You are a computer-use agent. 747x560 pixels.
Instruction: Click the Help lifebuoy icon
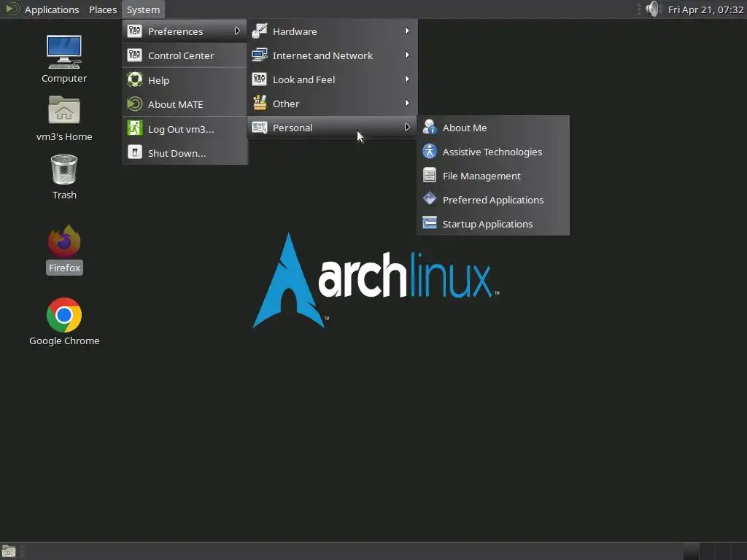(x=135, y=79)
